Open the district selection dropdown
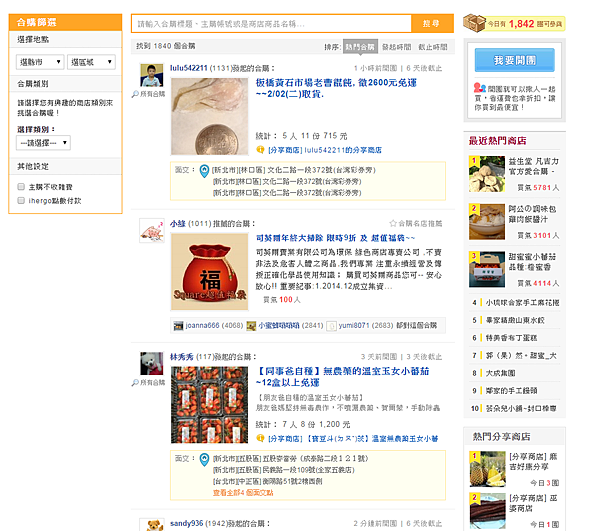 tap(91, 62)
